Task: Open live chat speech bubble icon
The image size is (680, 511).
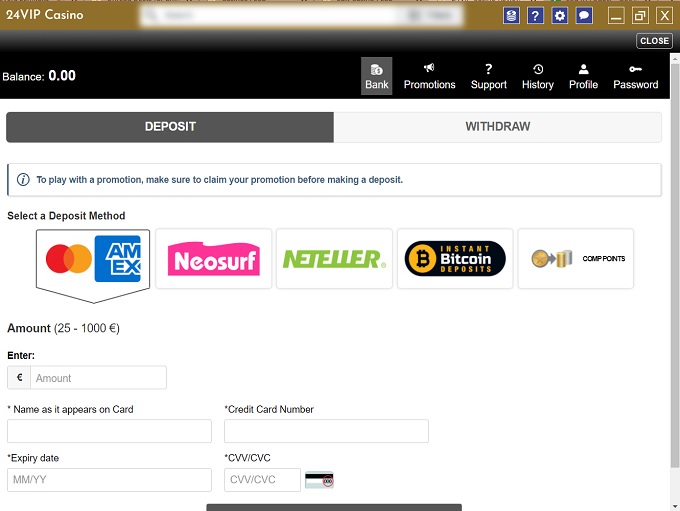Action: click(x=584, y=15)
